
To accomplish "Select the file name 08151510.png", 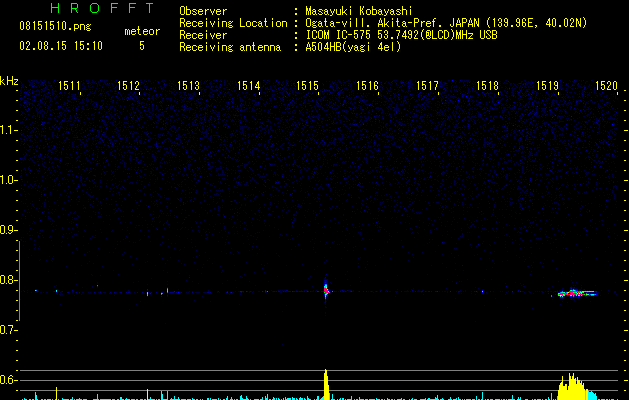I will tap(55, 26).
